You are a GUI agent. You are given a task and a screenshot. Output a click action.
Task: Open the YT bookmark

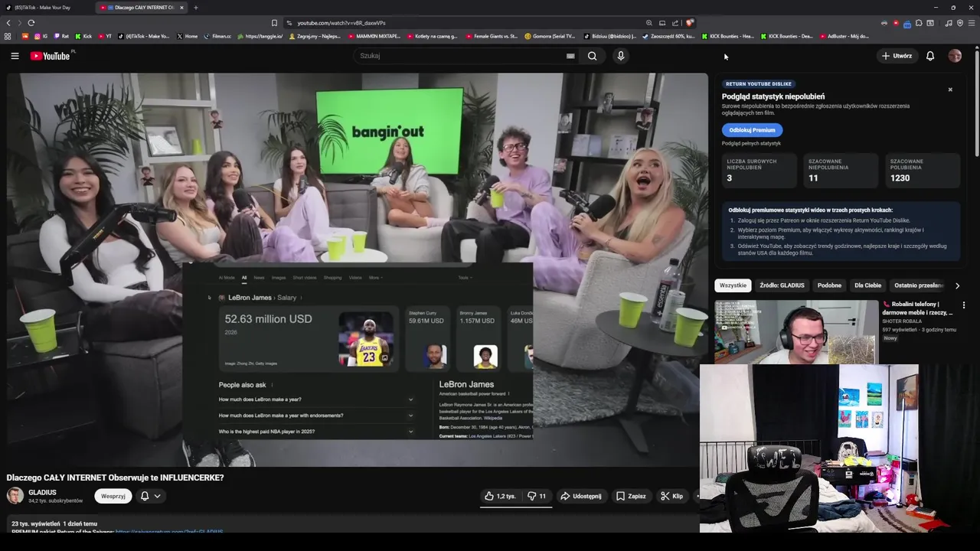(105, 36)
